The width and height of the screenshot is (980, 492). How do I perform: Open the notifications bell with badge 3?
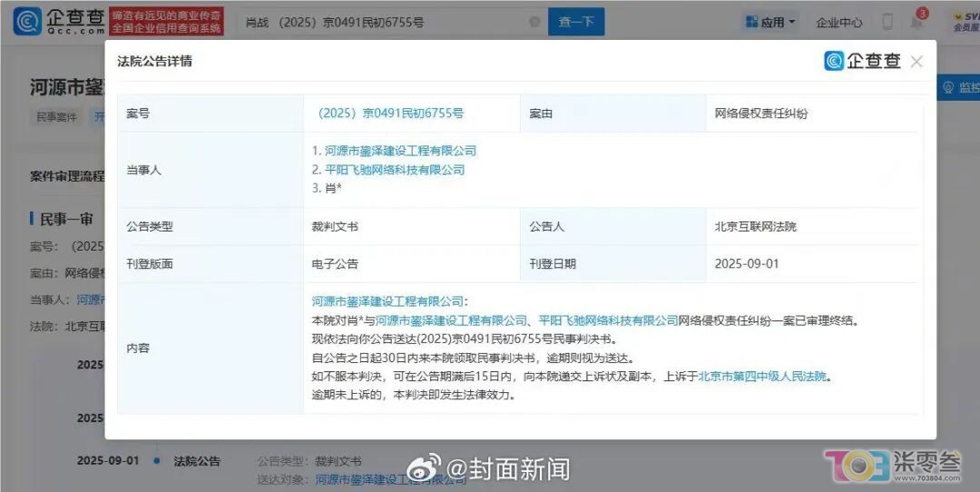tap(917, 21)
